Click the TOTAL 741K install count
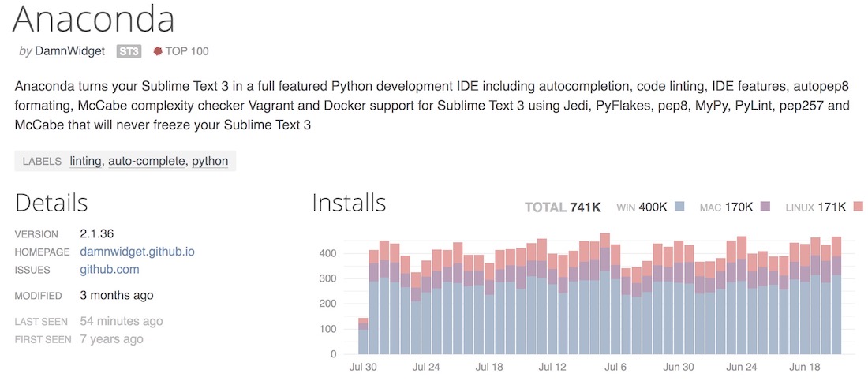 coord(563,207)
